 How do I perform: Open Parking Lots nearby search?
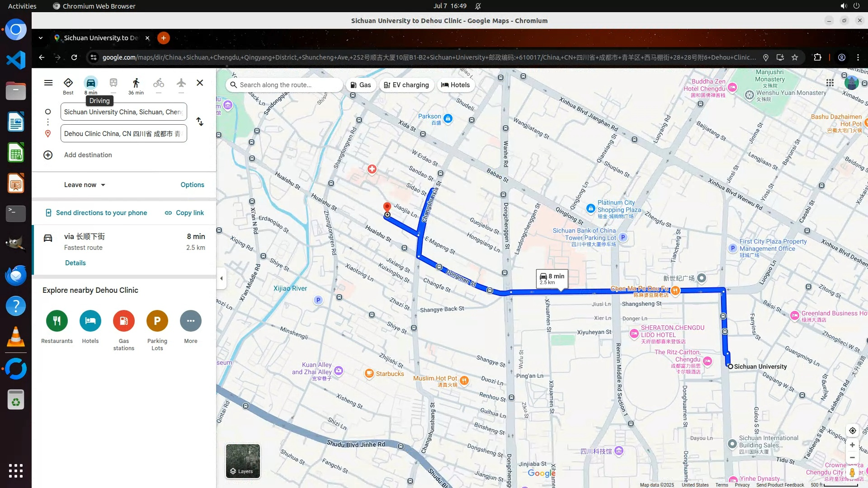point(157,321)
